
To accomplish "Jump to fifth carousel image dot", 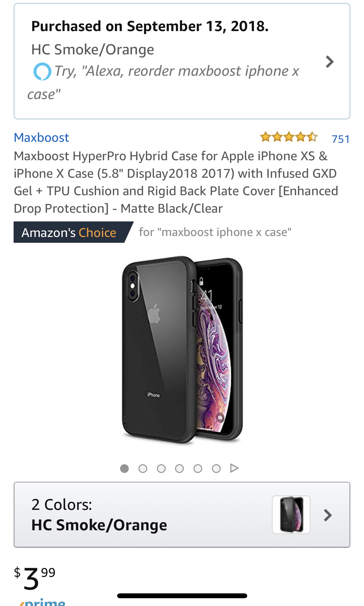I will click(198, 468).
